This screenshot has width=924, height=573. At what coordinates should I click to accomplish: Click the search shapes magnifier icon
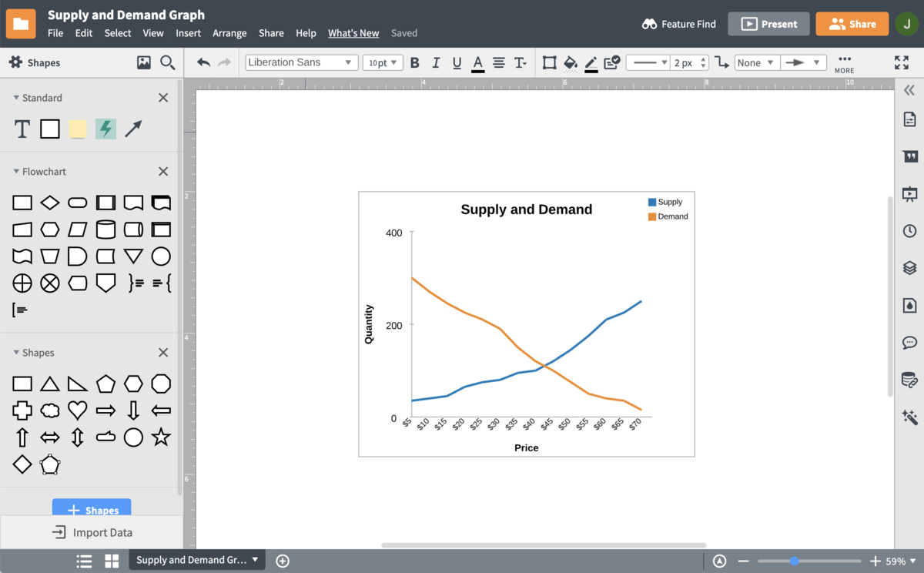(x=167, y=62)
